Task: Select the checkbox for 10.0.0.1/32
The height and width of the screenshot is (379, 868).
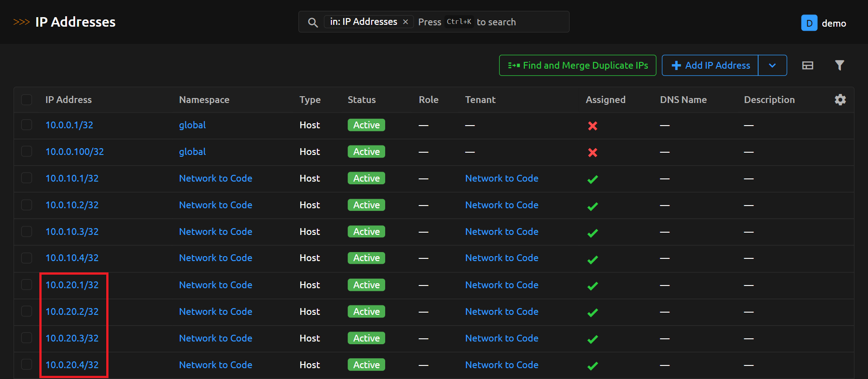Action: (x=27, y=125)
